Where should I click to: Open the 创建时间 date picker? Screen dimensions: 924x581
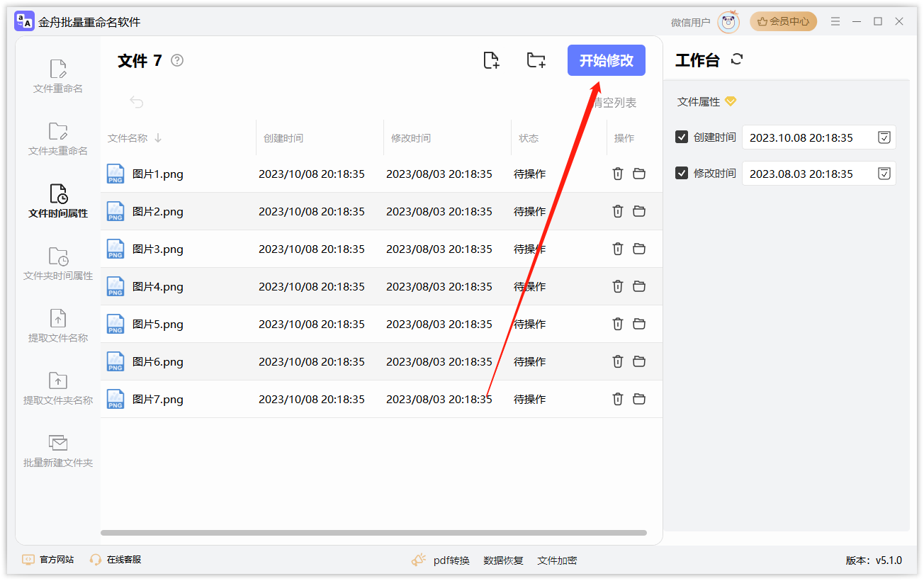click(884, 137)
